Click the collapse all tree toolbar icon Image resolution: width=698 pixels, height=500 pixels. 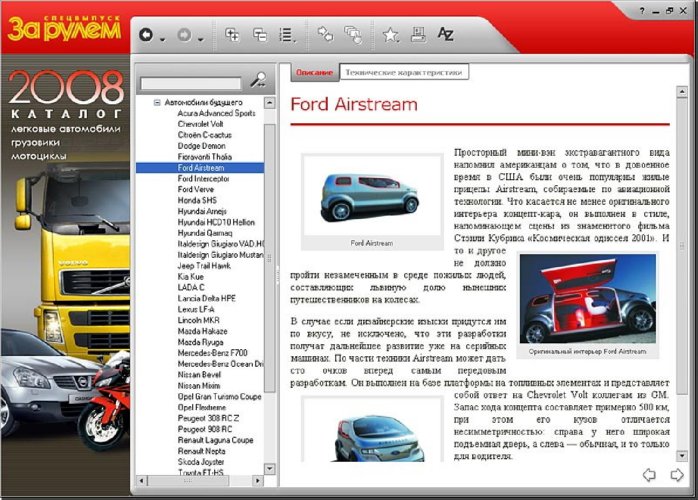click(260, 36)
